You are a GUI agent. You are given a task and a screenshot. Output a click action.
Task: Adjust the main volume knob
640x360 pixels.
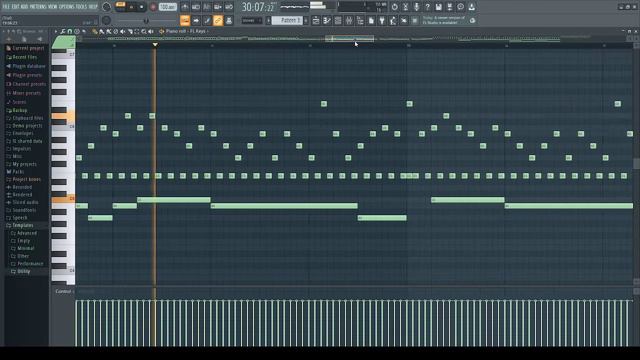coord(106,7)
